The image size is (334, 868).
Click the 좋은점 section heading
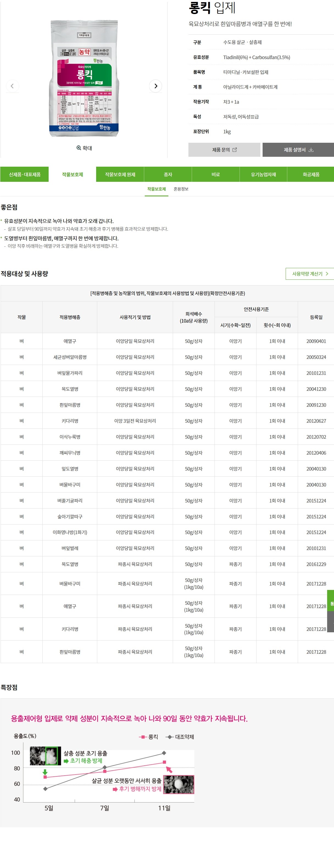9,207
